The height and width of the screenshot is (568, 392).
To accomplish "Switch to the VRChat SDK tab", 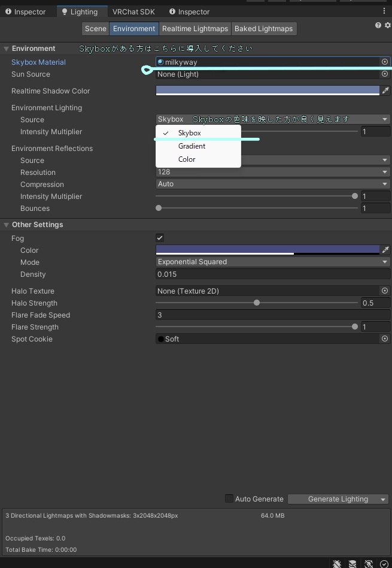I will pyautogui.click(x=133, y=11).
